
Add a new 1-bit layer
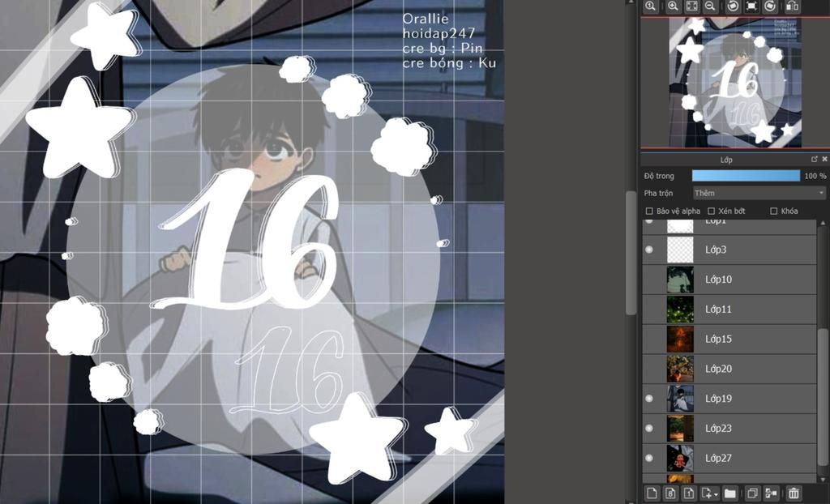click(689, 493)
